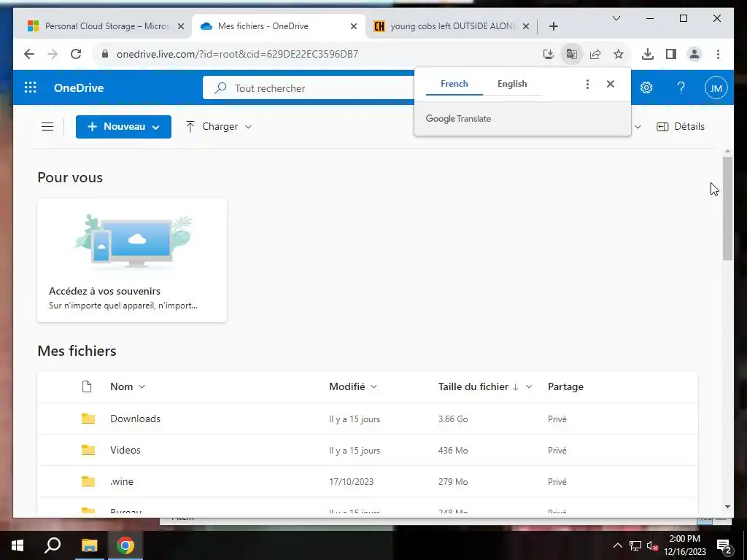Open Chrome three-dot menu
This screenshot has width=747, height=560.
click(718, 54)
